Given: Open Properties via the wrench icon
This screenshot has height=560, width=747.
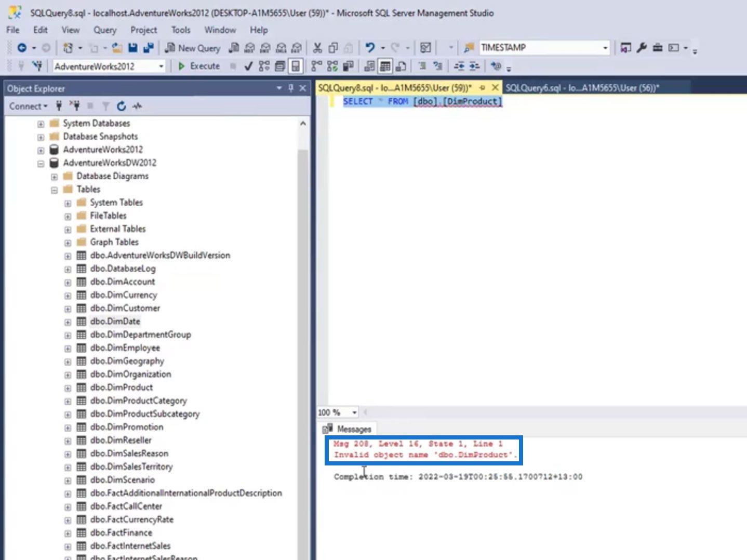Looking at the screenshot, I should (x=642, y=48).
